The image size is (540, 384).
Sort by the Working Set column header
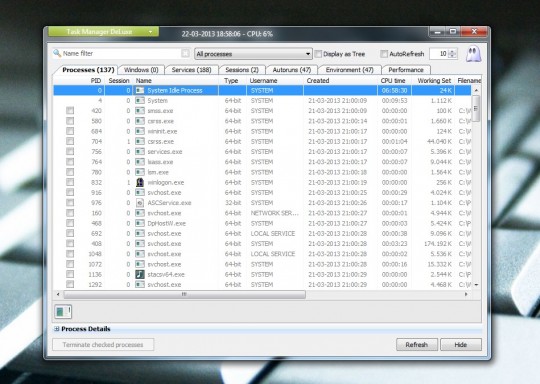[x=434, y=81]
